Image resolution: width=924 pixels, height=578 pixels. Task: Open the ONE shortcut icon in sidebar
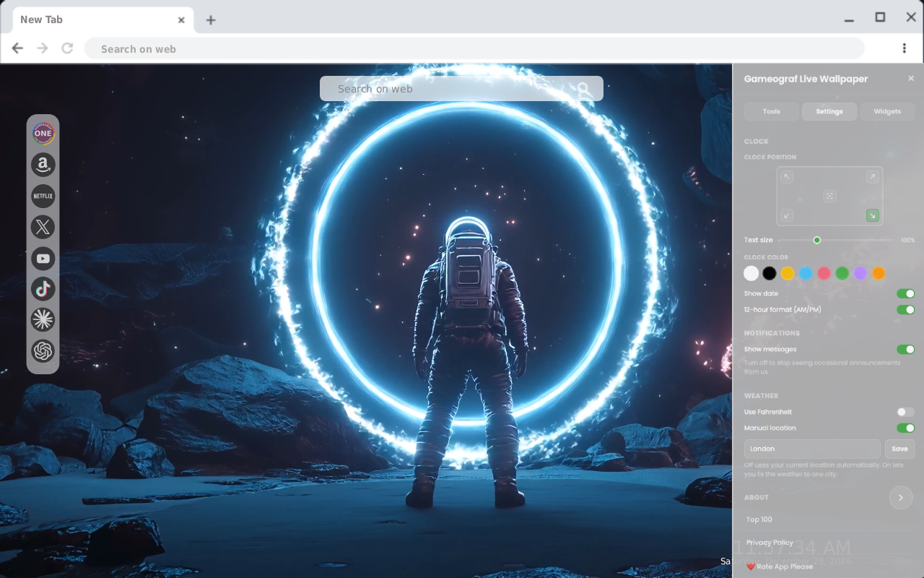(43, 133)
